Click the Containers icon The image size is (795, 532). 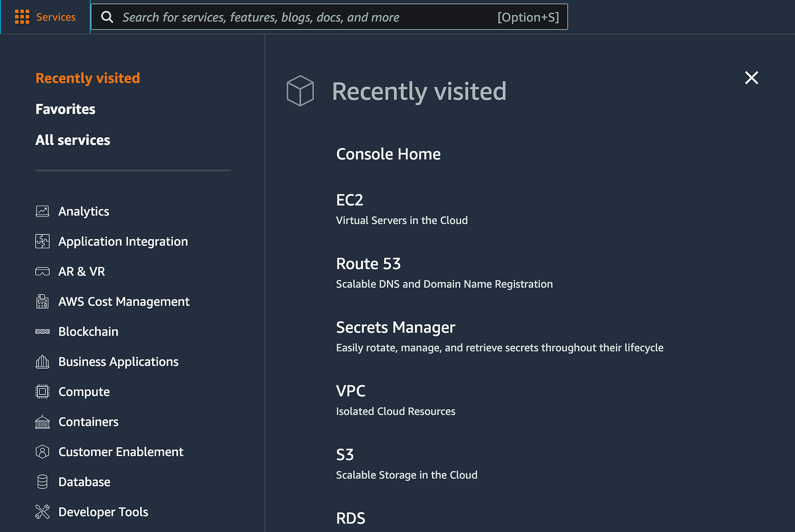pyautogui.click(x=43, y=422)
